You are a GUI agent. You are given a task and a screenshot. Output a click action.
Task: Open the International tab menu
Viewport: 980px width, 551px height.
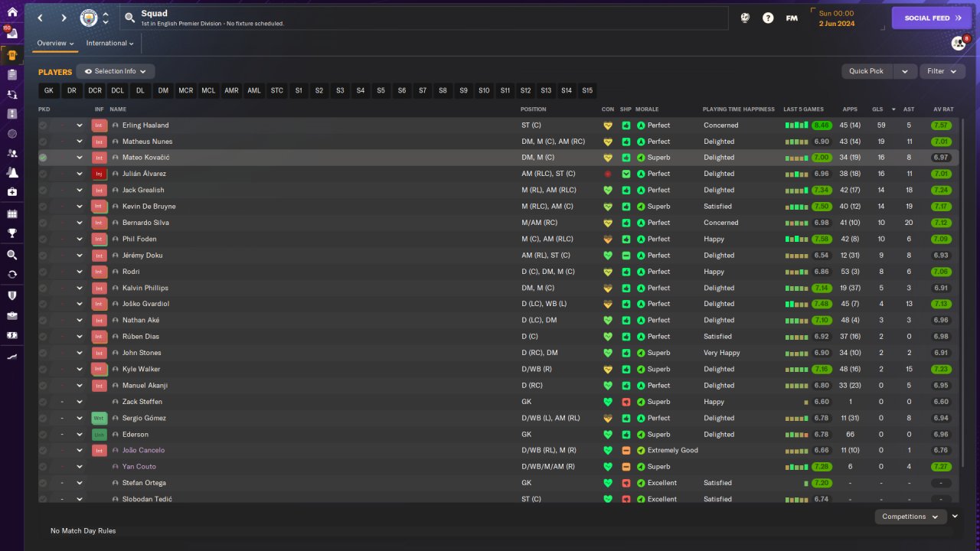pos(109,44)
